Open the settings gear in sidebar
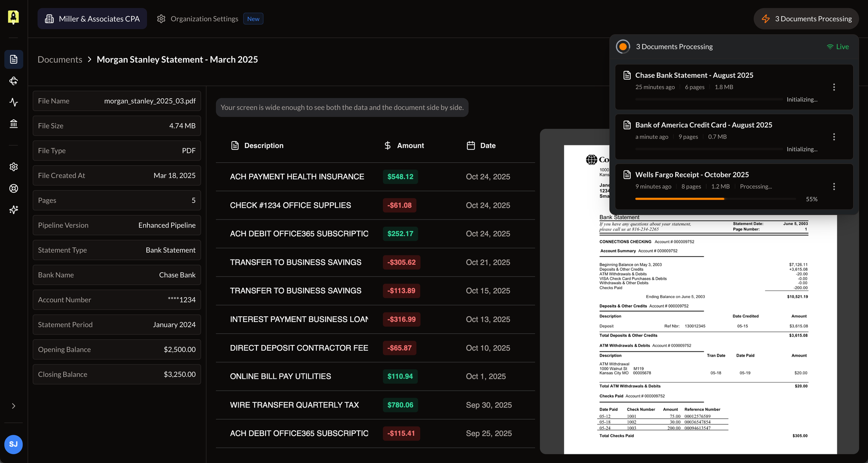Viewport: 868px width, 463px height. (x=13, y=167)
